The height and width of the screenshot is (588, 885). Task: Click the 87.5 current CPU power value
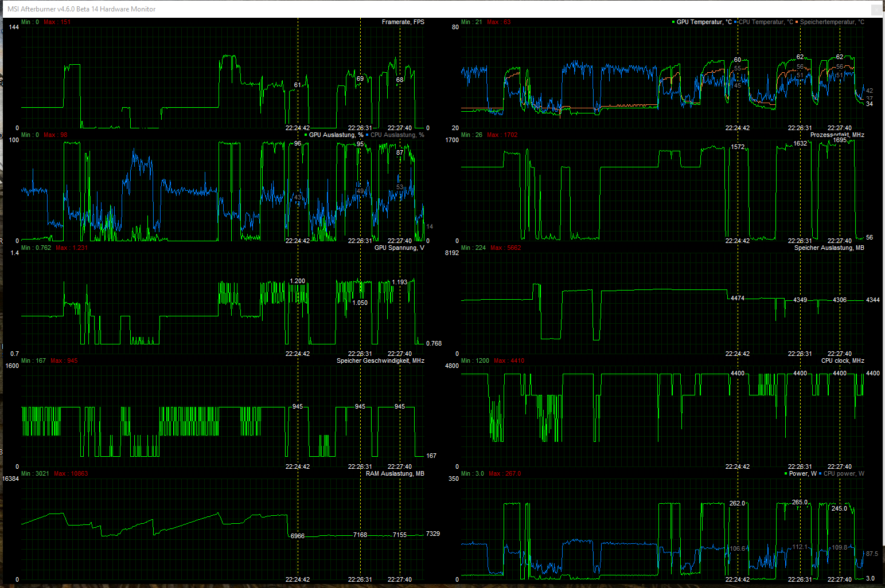click(x=872, y=554)
